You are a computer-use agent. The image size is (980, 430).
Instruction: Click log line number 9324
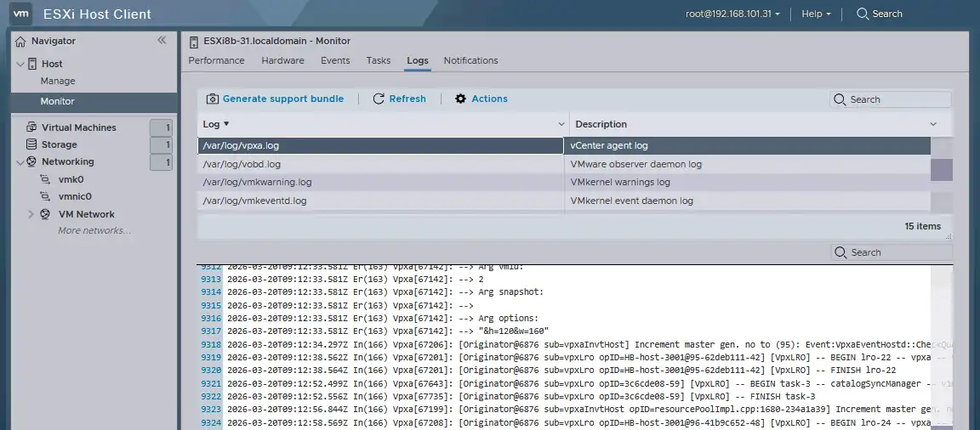211,422
